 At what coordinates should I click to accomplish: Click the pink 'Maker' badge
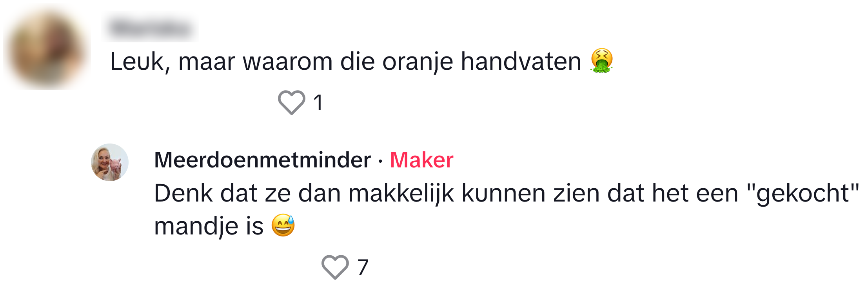[x=421, y=160]
